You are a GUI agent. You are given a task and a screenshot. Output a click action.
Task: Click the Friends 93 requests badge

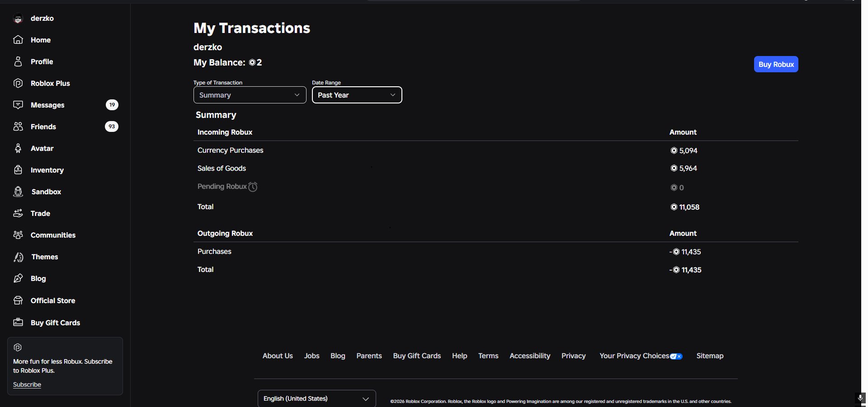112,126
